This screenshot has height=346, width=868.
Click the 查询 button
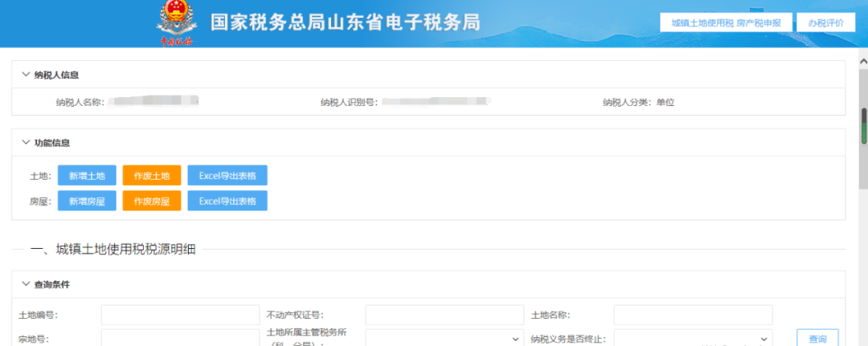[x=817, y=338]
